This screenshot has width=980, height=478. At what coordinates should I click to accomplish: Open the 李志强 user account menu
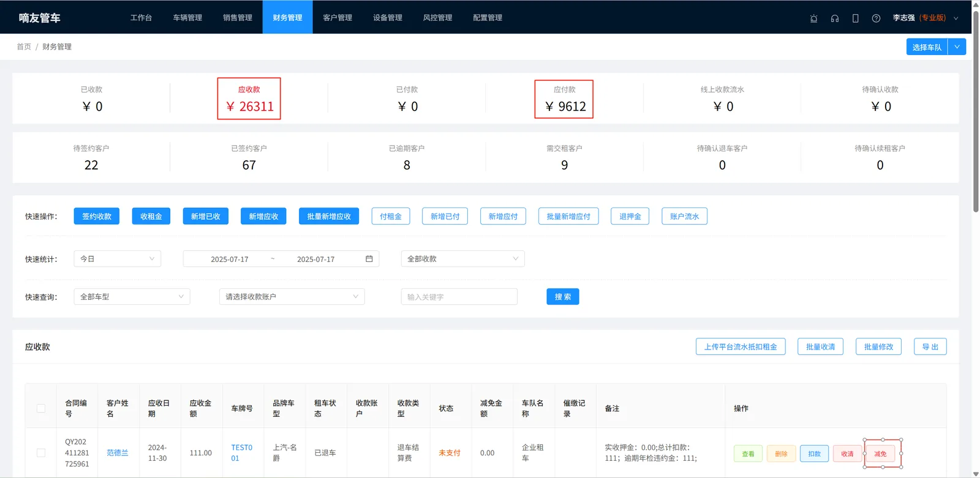925,18
